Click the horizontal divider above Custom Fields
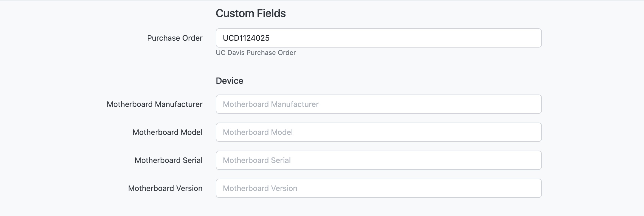The image size is (644, 216). click(x=322, y=1)
